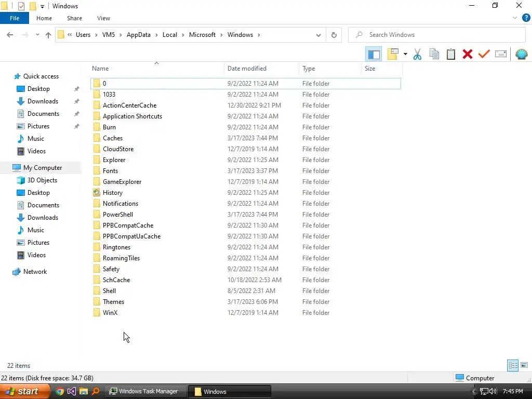This screenshot has height=399, width=532.
Task: Open the View ribbon tab
Action: (x=103, y=18)
